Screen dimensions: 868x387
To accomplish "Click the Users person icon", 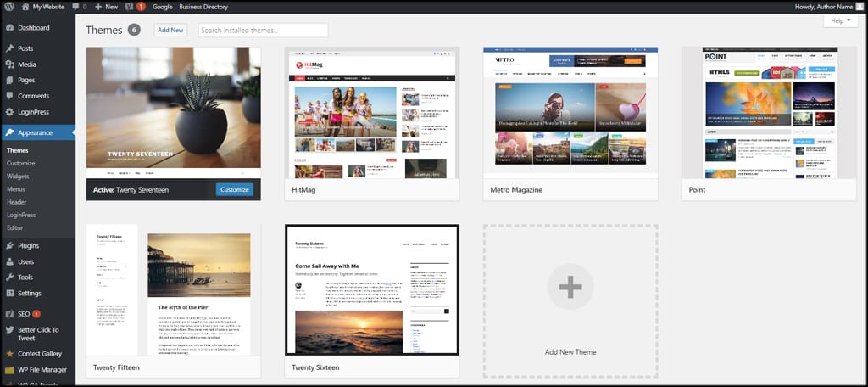I will coord(9,261).
